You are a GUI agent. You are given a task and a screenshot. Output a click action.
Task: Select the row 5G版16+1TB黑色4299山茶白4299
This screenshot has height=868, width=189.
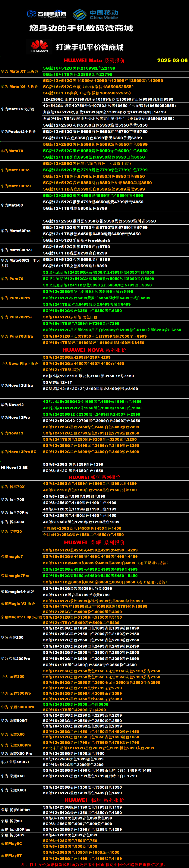tap(115, 710)
